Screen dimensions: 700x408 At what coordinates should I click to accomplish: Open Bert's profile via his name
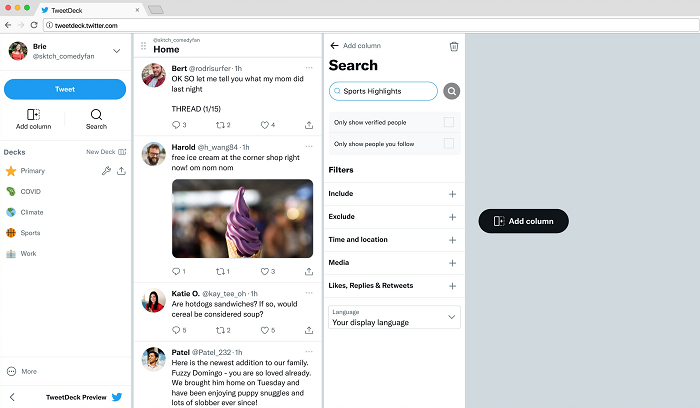point(179,68)
